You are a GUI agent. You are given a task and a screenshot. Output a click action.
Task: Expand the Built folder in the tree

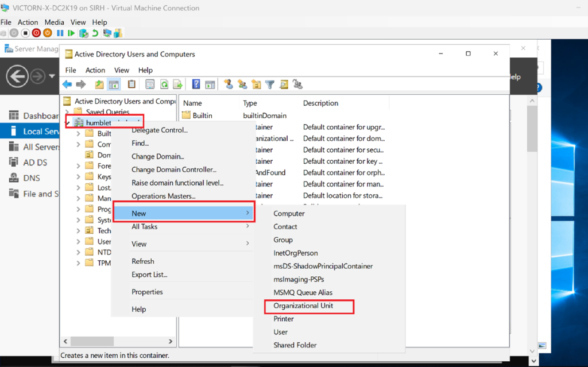click(78, 134)
